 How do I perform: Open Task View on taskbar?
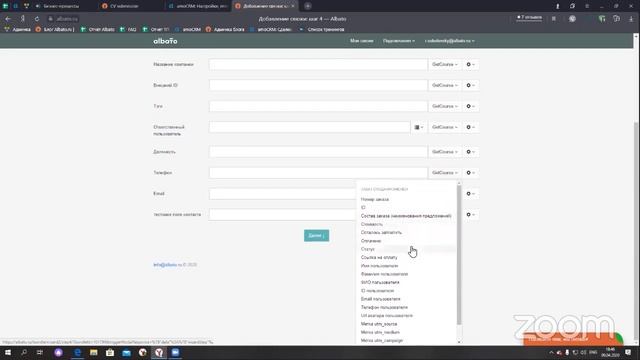(x=40, y=353)
